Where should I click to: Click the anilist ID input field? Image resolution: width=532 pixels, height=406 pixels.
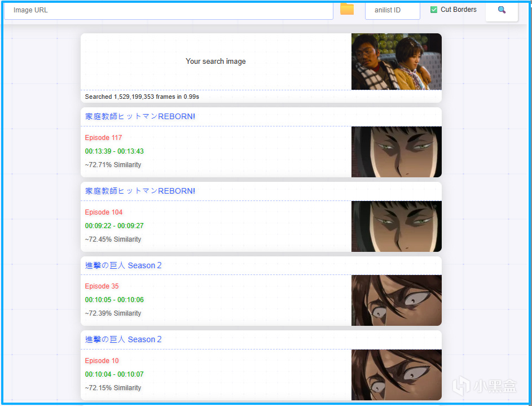[x=393, y=11]
